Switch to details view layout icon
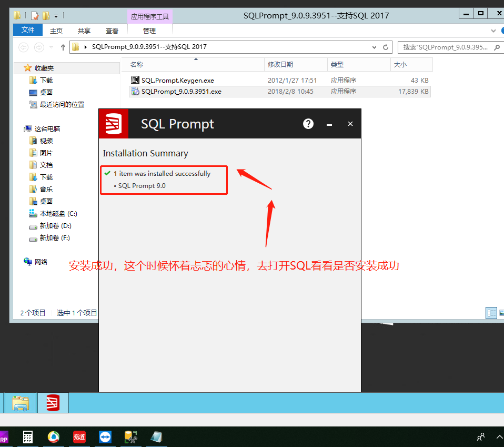The width and height of the screenshot is (504, 447). tap(491, 313)
